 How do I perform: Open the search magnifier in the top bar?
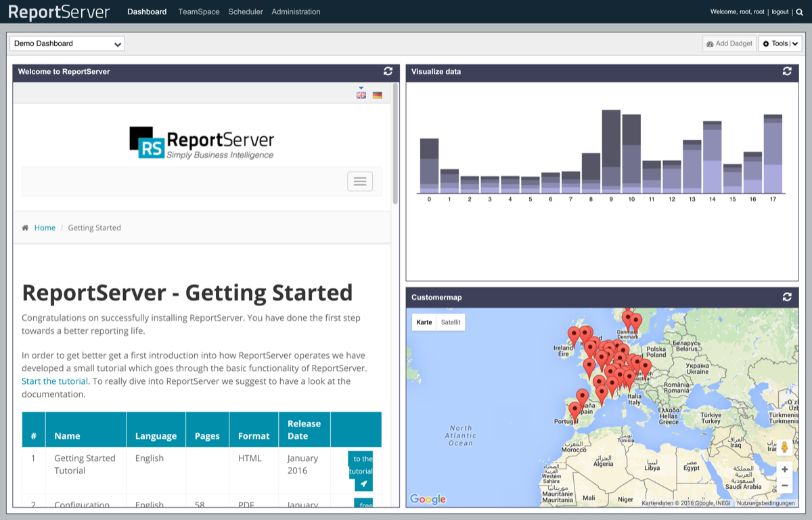coord(799,12)
